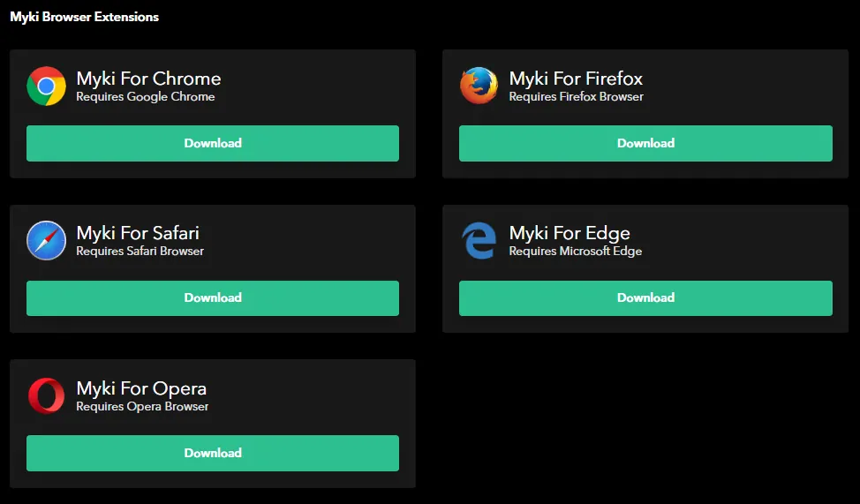This screenshot has height=504, width=860.
Task: Click 'Requires Opera Browser' text
Action: pyautogui.click(x=142, y=407)
